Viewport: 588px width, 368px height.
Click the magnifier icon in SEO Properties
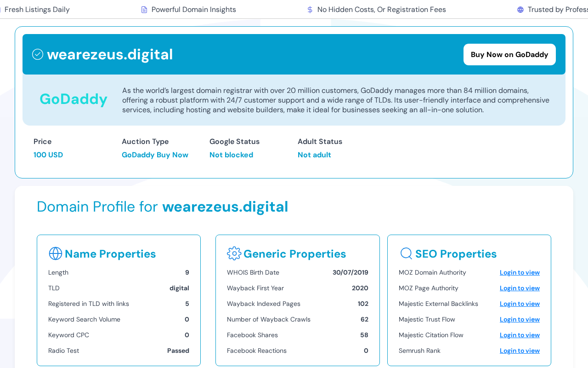[406, 253]
